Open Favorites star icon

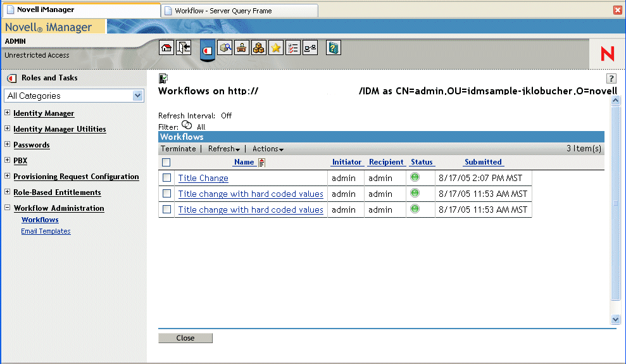coord(276,48)
